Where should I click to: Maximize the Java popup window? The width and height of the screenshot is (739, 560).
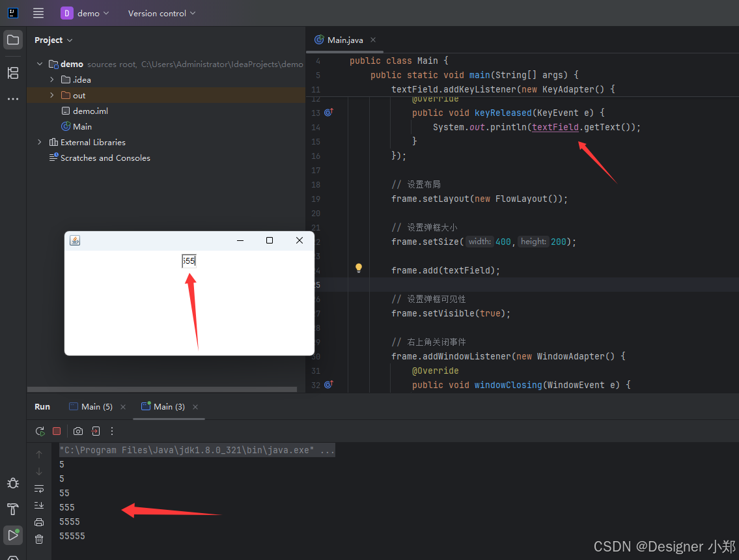(270, 240)
